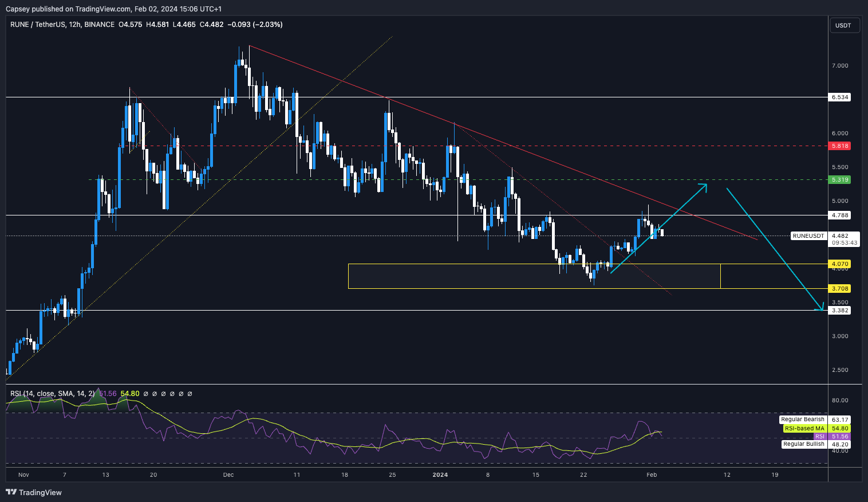Click the 5.000 tick on price axis

pyautogui.click(x=840, y=201)
